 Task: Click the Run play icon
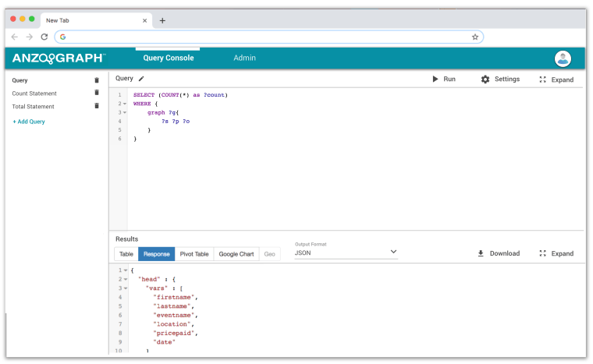(x=435, y=79)
